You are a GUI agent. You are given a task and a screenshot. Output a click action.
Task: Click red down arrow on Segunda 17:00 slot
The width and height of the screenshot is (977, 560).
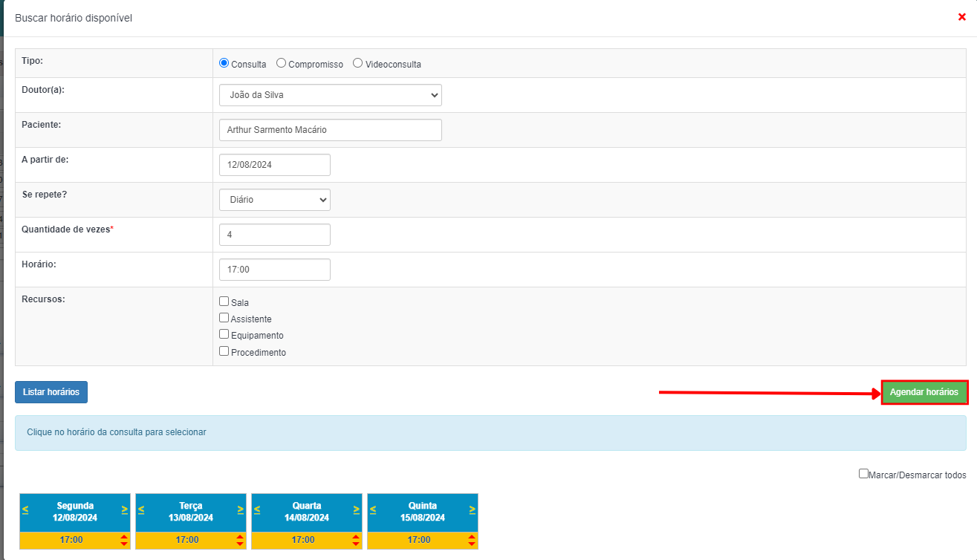tap(124, 544)
